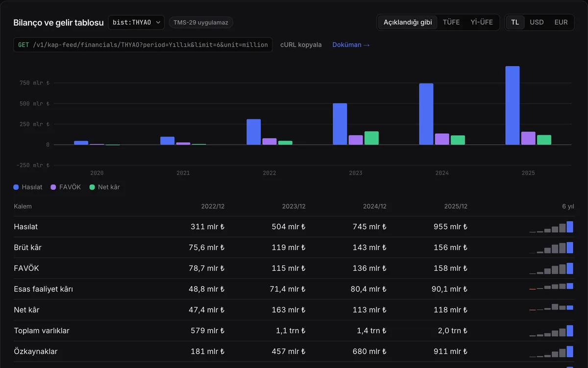Click the 2025 blue Hasılat bar

tap(513, 105)
